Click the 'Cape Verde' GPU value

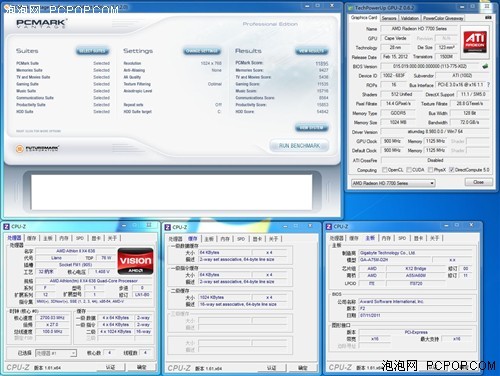point(395,38)
